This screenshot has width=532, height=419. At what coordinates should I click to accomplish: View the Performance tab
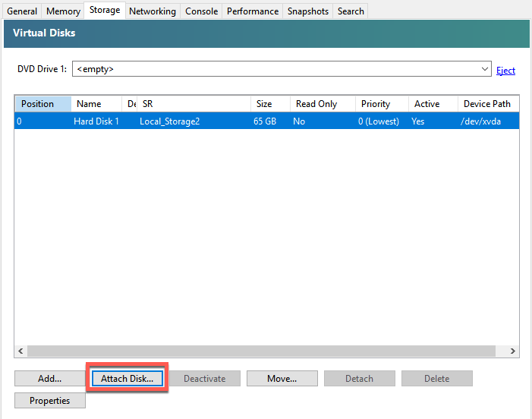253,11
